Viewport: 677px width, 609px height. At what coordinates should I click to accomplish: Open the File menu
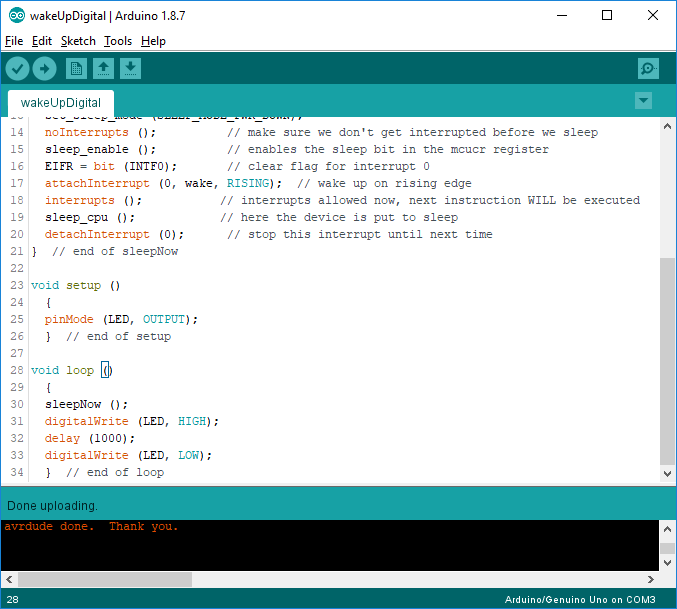(x=14, y=41)
